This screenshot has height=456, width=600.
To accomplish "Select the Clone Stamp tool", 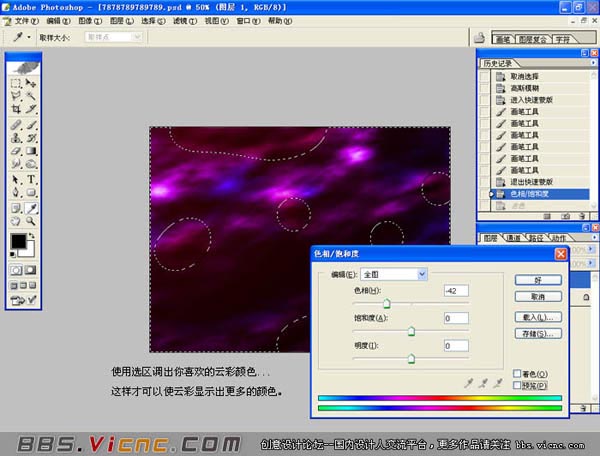I will click(16, 138).
